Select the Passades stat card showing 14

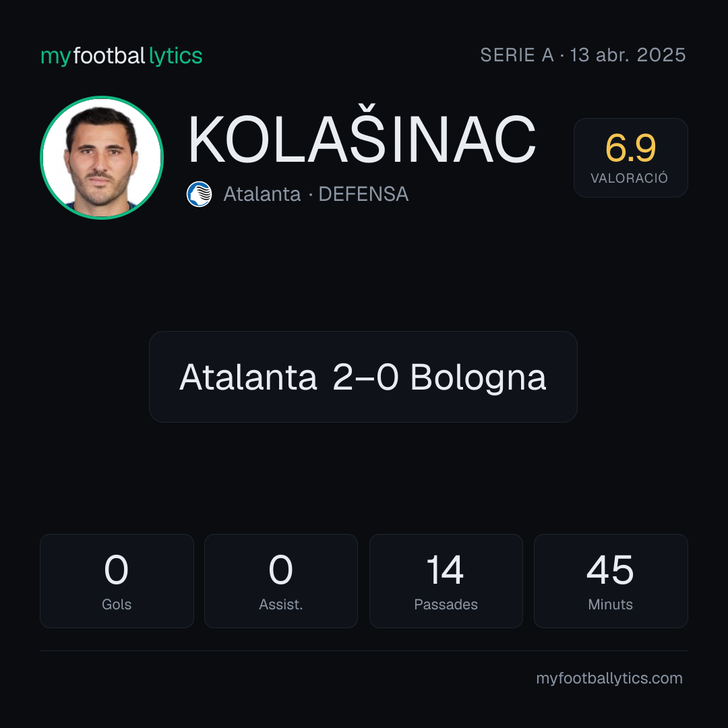446,581
